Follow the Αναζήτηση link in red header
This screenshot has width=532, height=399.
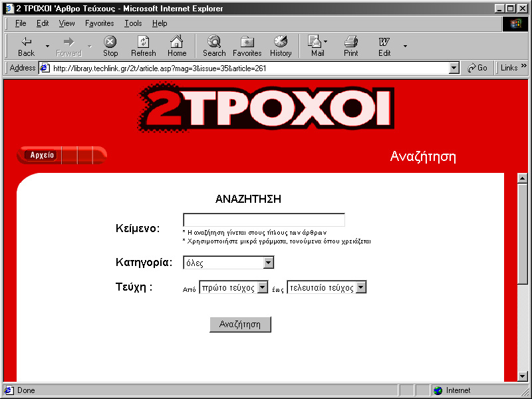(x=423, y=156)
